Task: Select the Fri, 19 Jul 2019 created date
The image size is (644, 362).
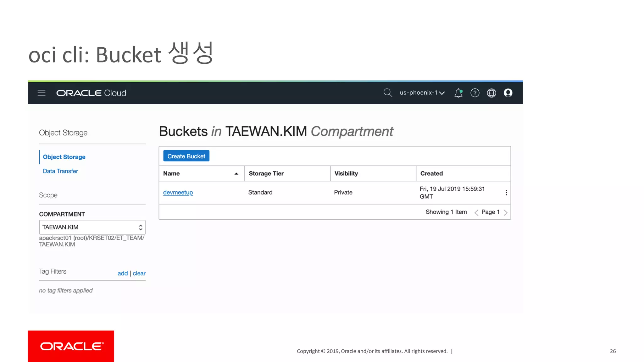Action: point(452,193)
